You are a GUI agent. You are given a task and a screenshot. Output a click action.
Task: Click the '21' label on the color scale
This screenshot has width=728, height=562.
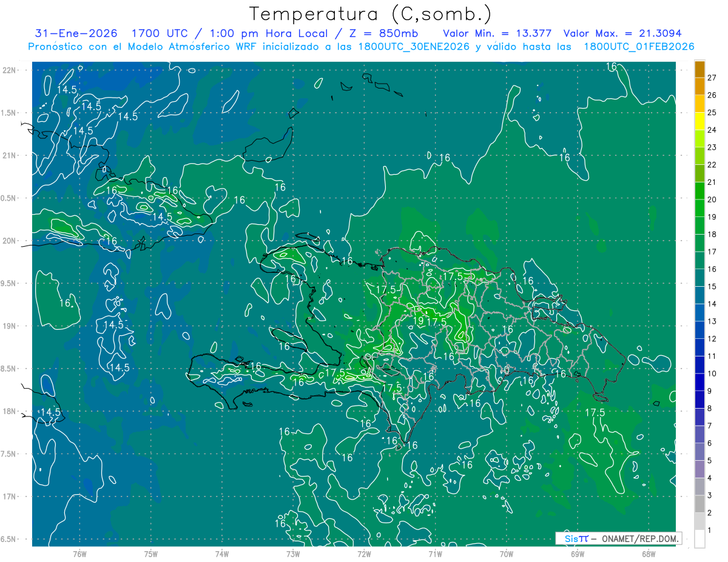tap(712, 182)
